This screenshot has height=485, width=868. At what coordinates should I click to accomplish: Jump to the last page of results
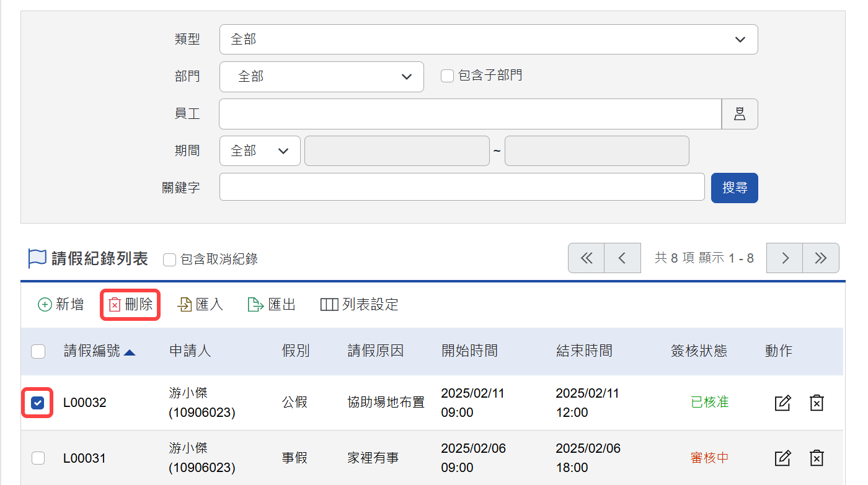pyautogui.click(x=821, y=258)
